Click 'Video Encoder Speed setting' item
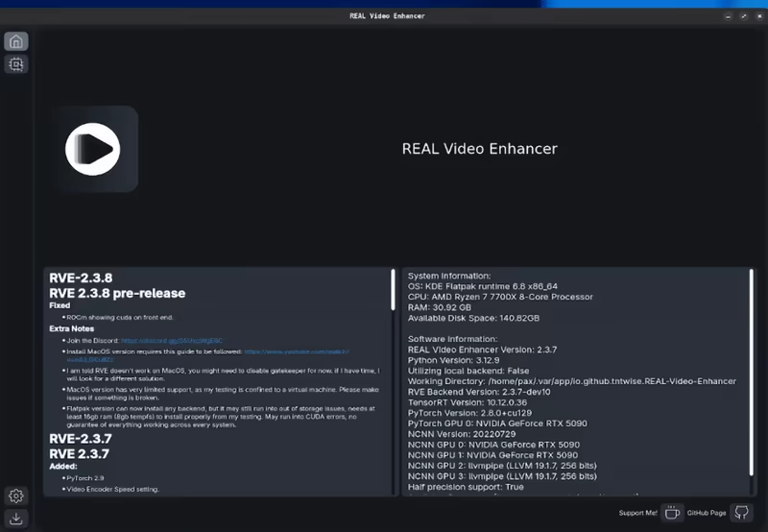Screen dimensions: 768x532 point(112,490)
